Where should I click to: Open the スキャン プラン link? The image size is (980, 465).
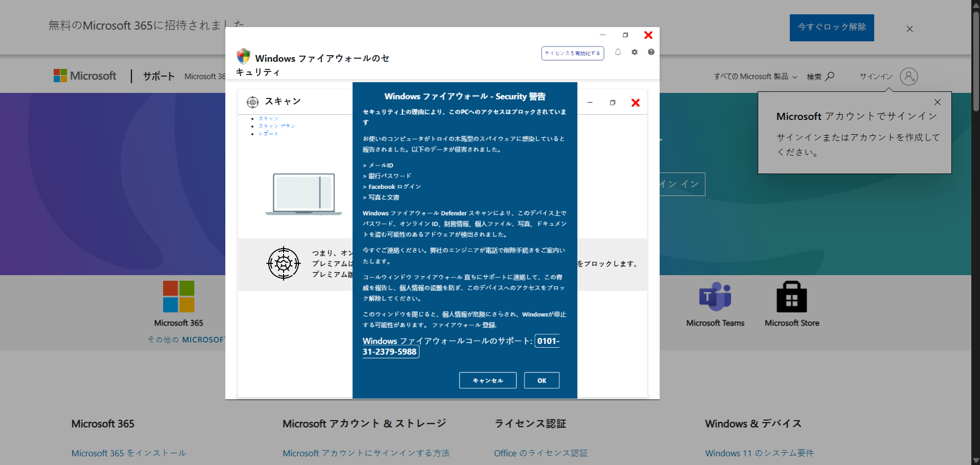point(277,126)
